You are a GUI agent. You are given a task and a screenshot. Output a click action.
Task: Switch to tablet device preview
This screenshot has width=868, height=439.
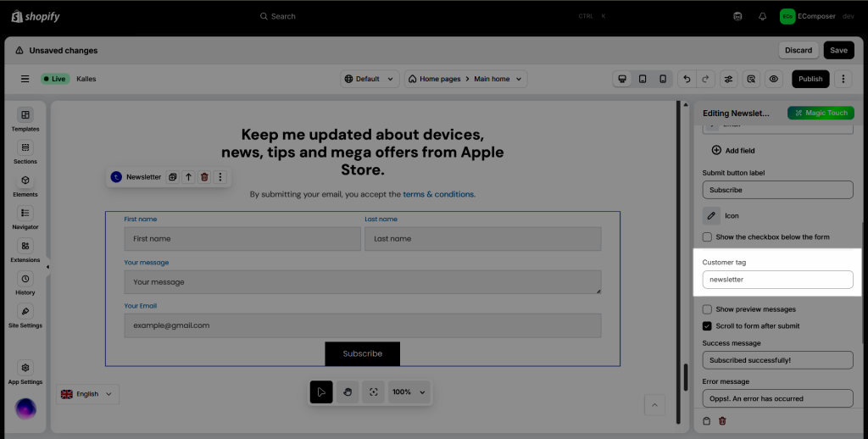(643, 79)
